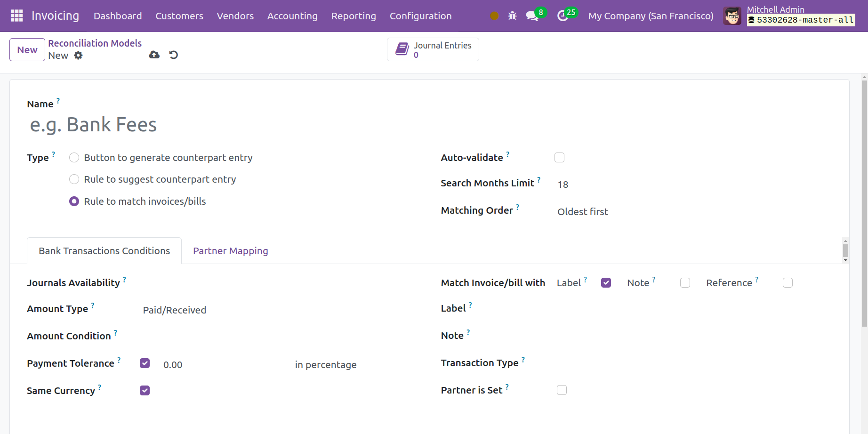Edit the Payment Tolerance value 0.00
Viewport: 868px width, 434px height.
click(x=224, y=365)
